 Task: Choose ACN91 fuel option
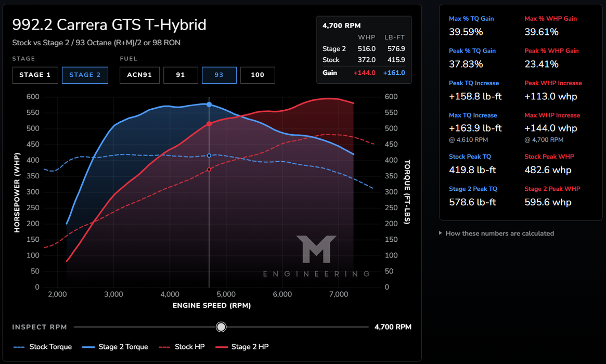pyautogui.click(x=139, y=75)
